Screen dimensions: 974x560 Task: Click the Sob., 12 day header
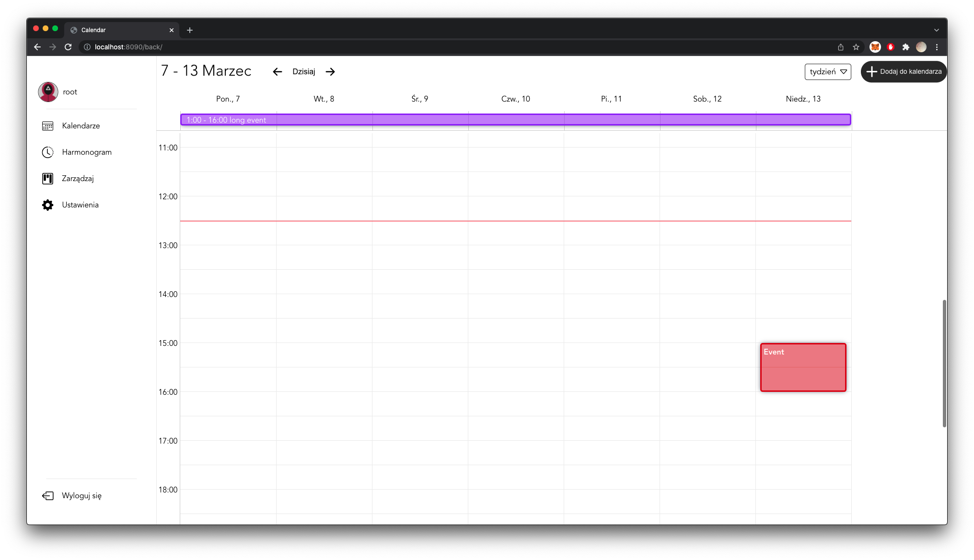pyautogui.click(x=707, y=99)
